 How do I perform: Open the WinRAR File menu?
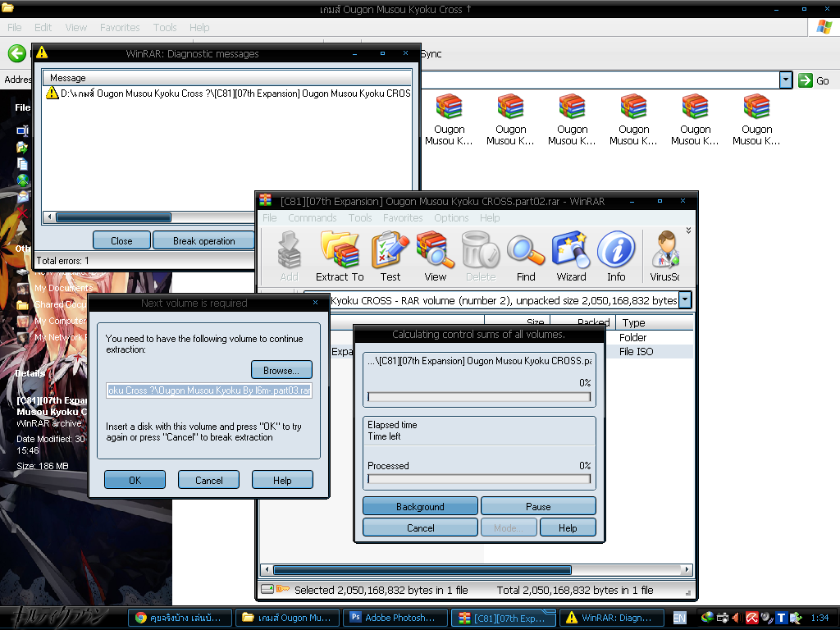(269, 217)
